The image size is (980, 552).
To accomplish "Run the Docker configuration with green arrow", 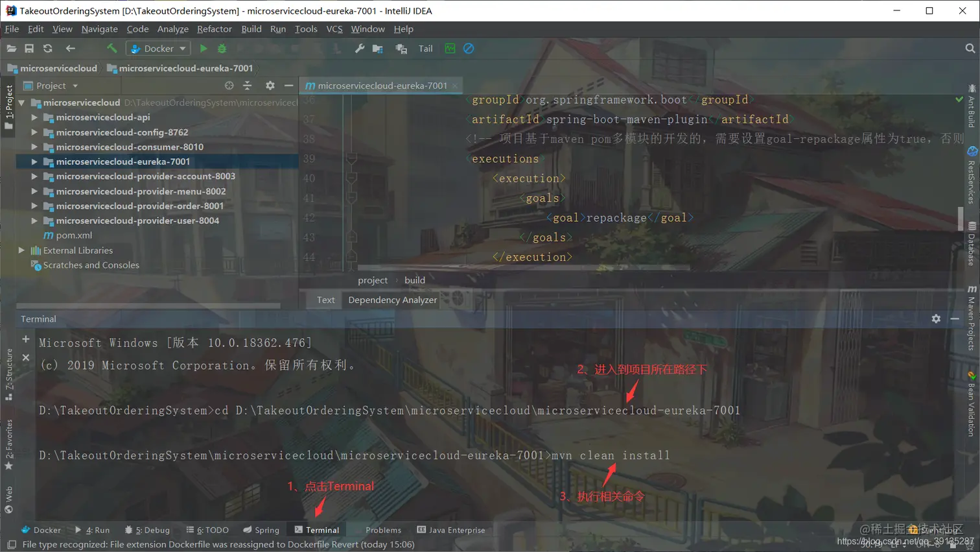I will click(x=204, y=49).
